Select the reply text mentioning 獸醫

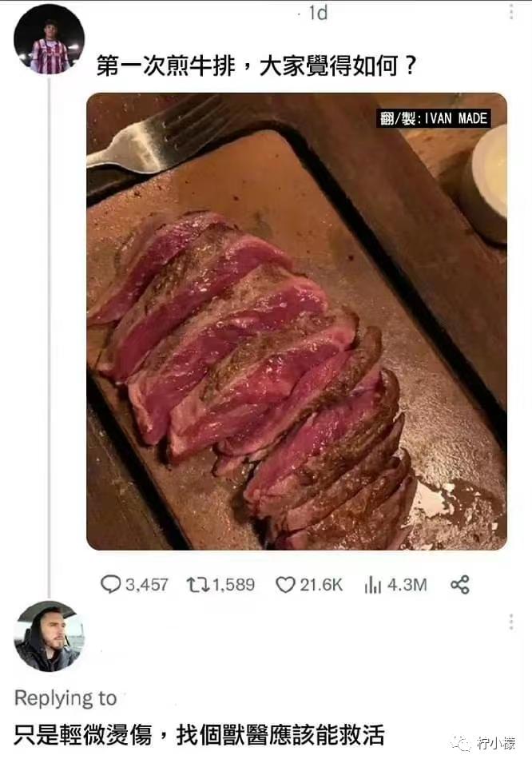(x=199, y=734)
